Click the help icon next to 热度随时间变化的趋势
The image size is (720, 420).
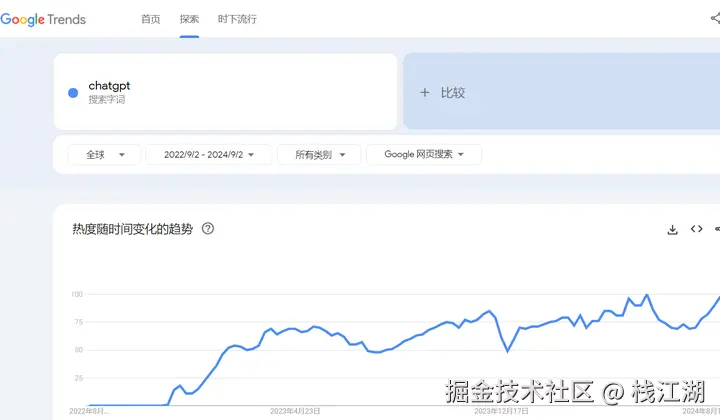tap(208, 229)
